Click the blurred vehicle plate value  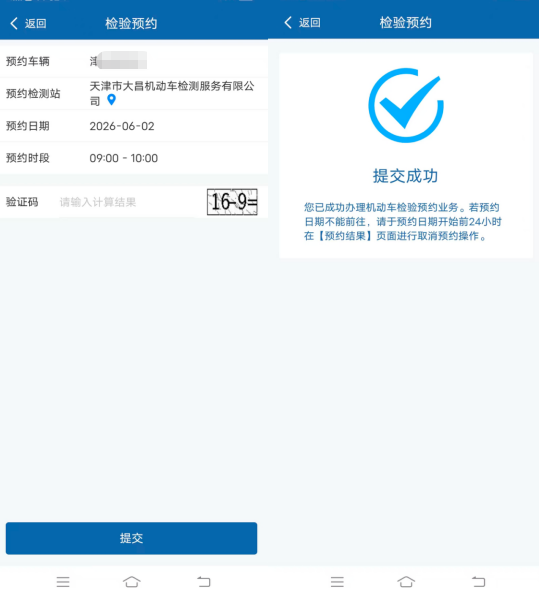(119, 61)
